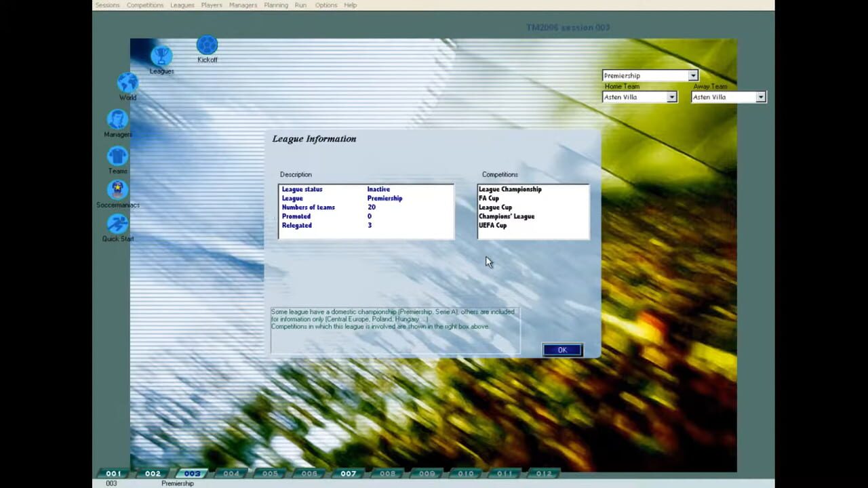
Task: Expand the Home Team selector
Action: 671,97
